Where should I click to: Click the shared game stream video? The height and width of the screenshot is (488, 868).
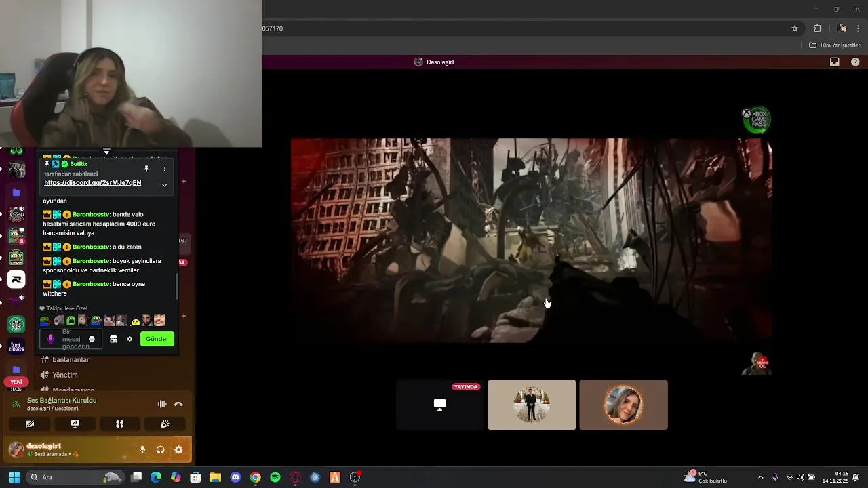531,241
